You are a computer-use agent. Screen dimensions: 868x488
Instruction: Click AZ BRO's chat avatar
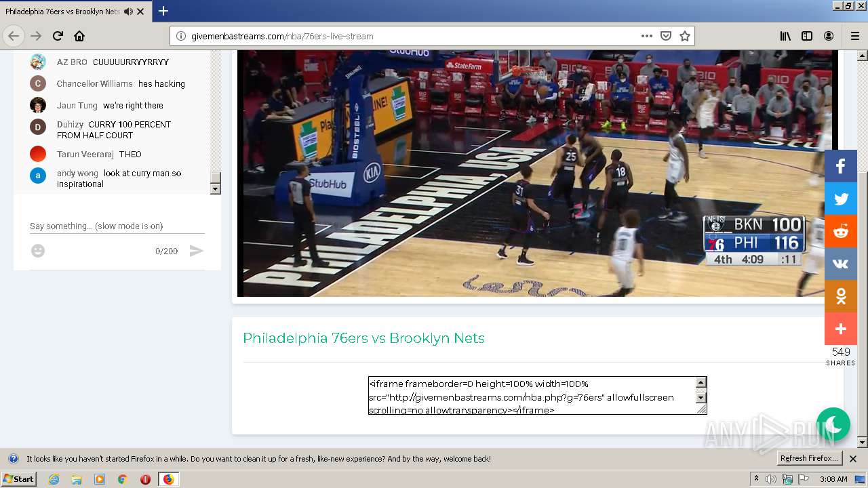38,62
